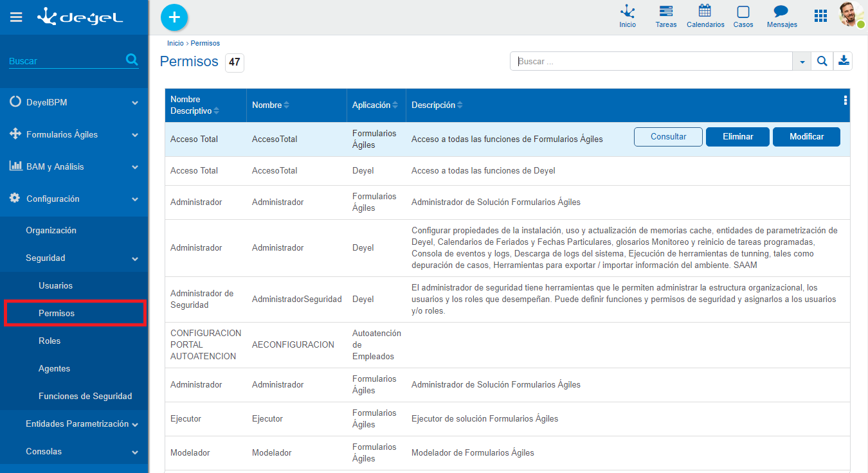Open the search filter dropdown arrow

pyautogui.click(x=802, y=61)
